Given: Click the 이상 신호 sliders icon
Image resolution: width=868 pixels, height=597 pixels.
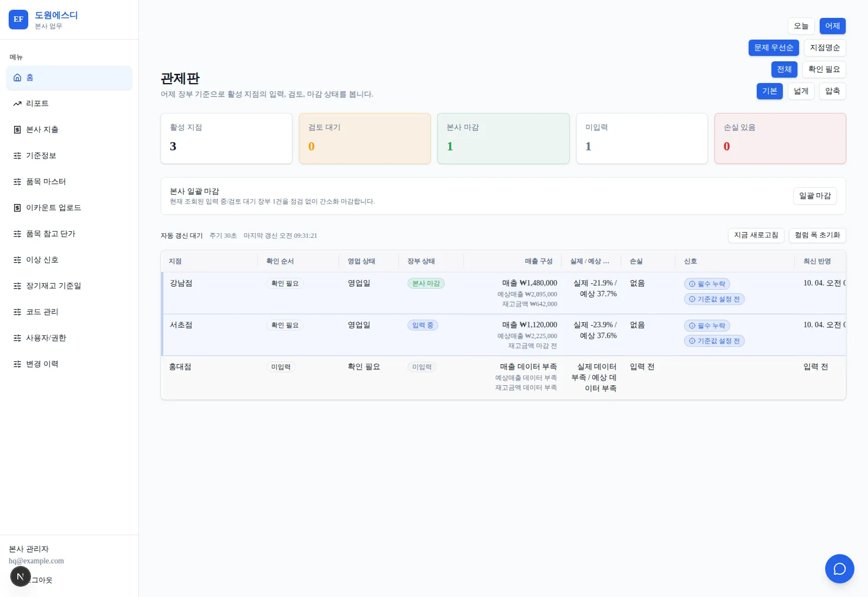Looking at the screenshot, I should pos(17,260).
